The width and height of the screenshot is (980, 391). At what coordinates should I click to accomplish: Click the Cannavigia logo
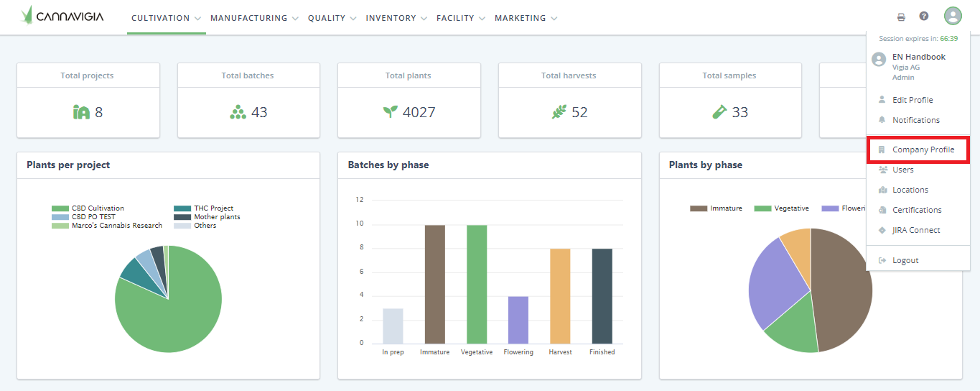62,15
